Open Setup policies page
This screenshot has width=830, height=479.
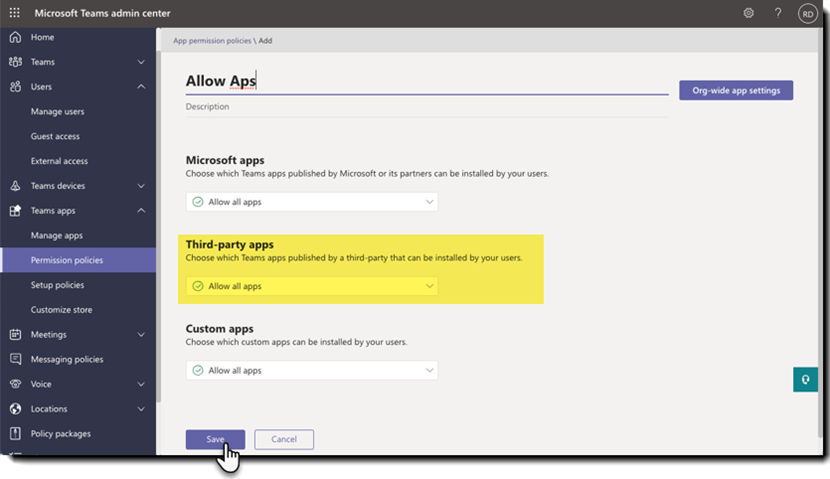tap(57, 285)
